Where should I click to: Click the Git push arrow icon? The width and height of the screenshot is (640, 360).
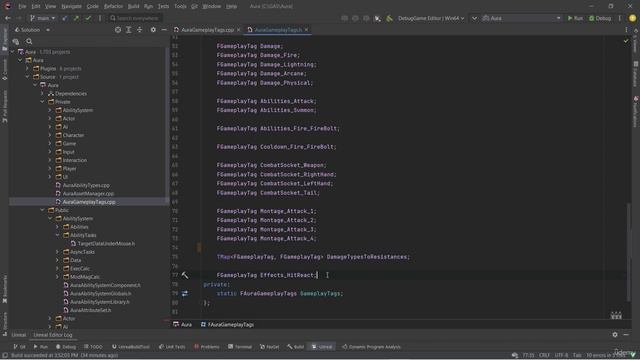(x=76, y=18)
